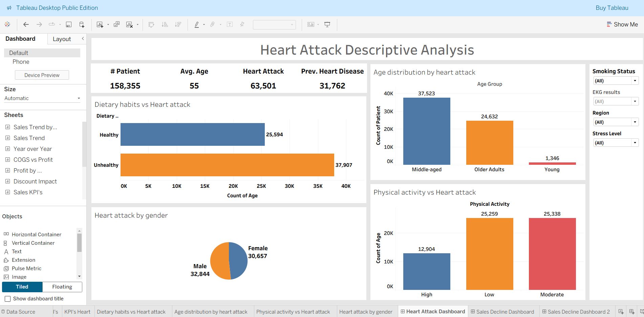Open the Highlight dropdown arrow

pos(204,25)
